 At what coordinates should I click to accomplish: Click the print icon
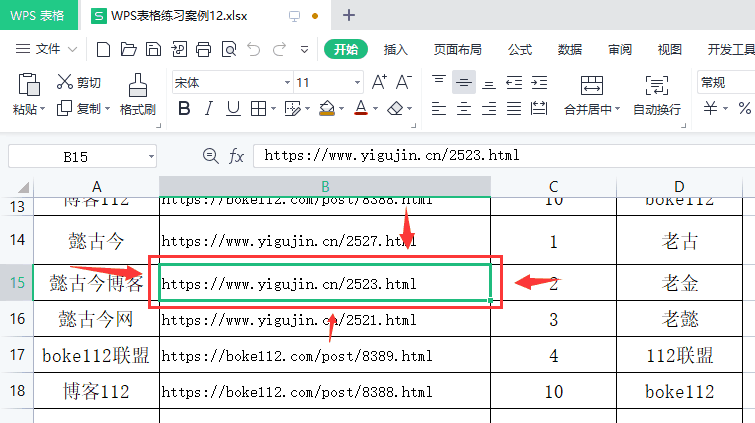click(203, 49)
